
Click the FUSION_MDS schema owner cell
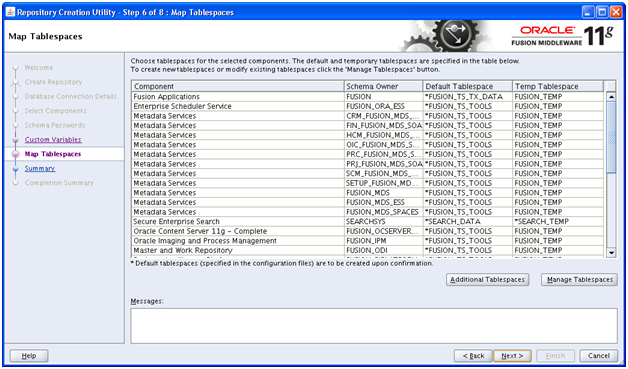[x=383, y=193]
